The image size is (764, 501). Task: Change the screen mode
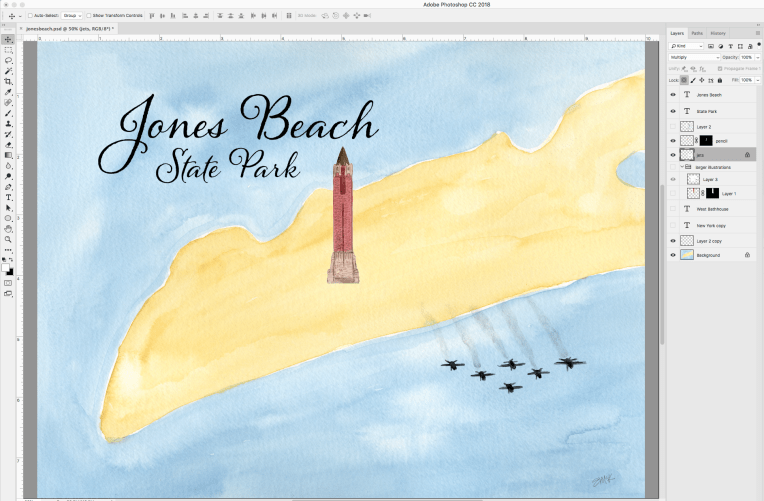pos(8,293)
